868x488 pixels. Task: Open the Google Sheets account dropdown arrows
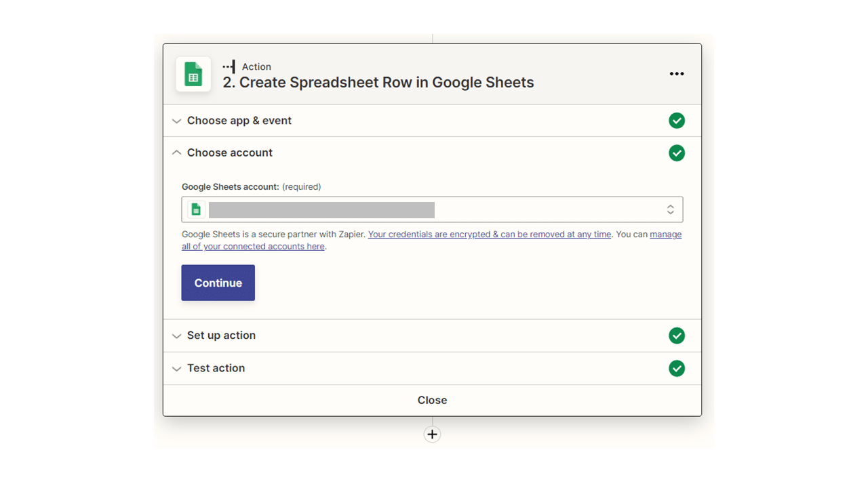pyautogui.click(x=670, y=209)
